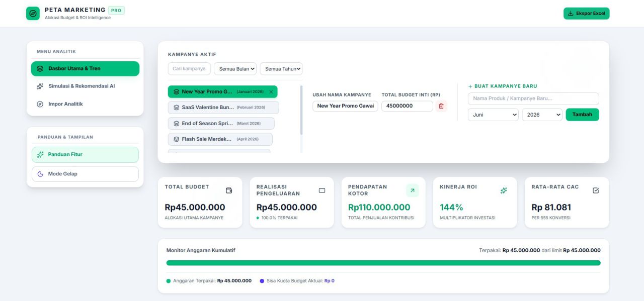Click the layers icon on SaaS Valentine campaign

coord(177,108)
